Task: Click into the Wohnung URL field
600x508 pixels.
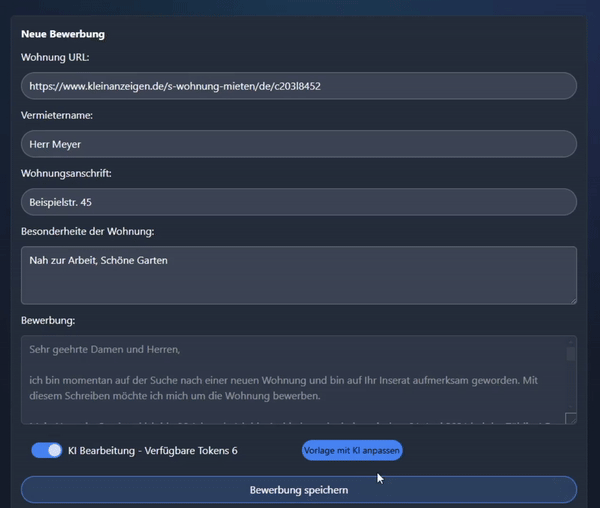Action: (x=298, y=86)
